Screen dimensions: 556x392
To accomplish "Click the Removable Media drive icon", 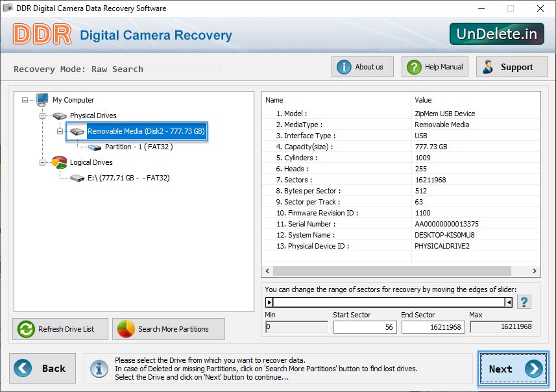I will [x=77, y=132].
